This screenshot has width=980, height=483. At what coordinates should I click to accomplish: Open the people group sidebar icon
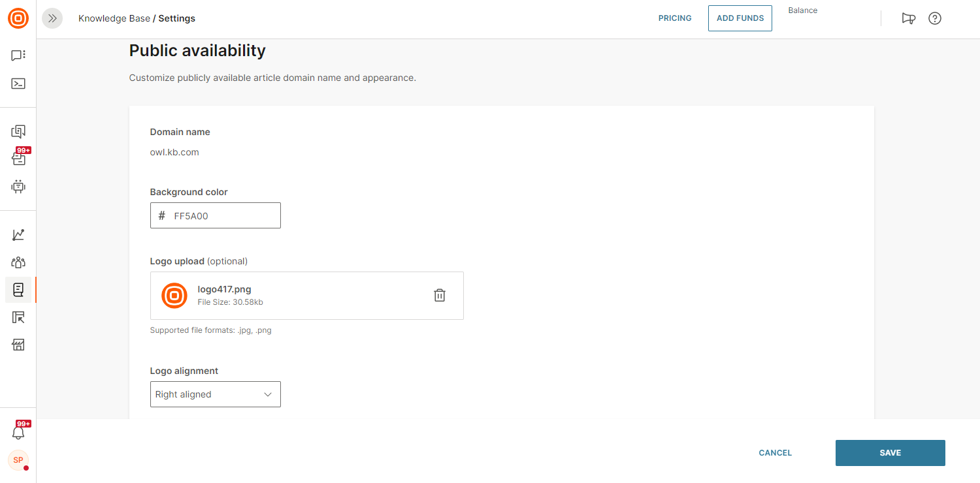18,262
